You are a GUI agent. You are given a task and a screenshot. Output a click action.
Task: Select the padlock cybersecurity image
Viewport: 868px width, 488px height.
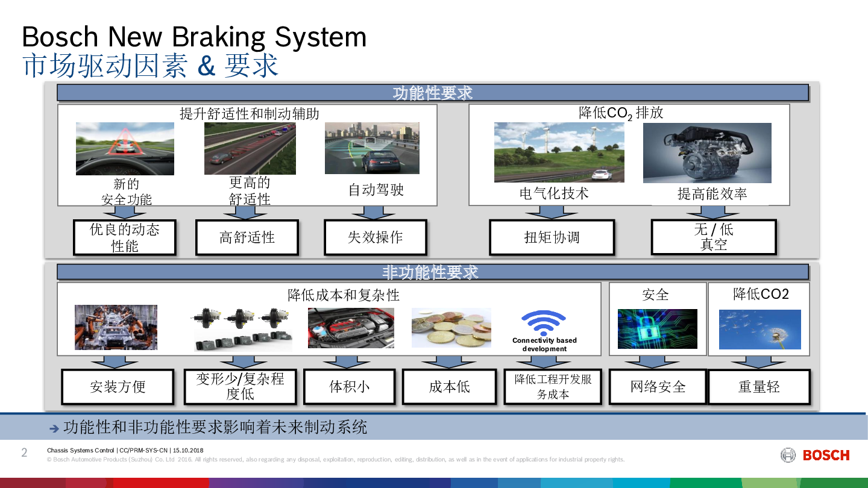657,329
